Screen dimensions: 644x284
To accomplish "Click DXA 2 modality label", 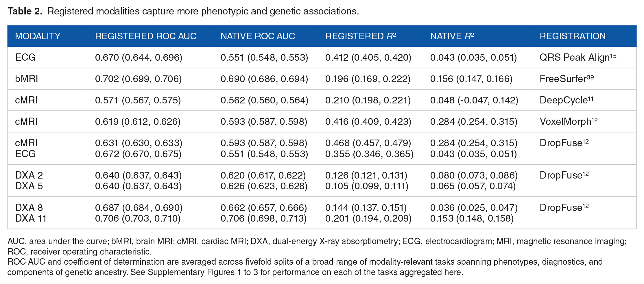I will click(x=29, y=175).
